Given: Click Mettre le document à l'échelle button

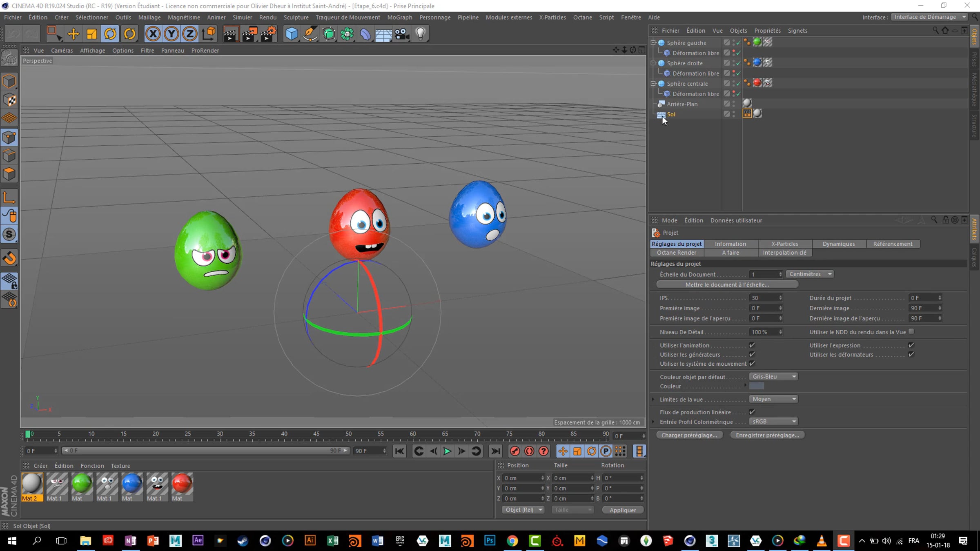Looking at the screenshot, I should (727, 284).
